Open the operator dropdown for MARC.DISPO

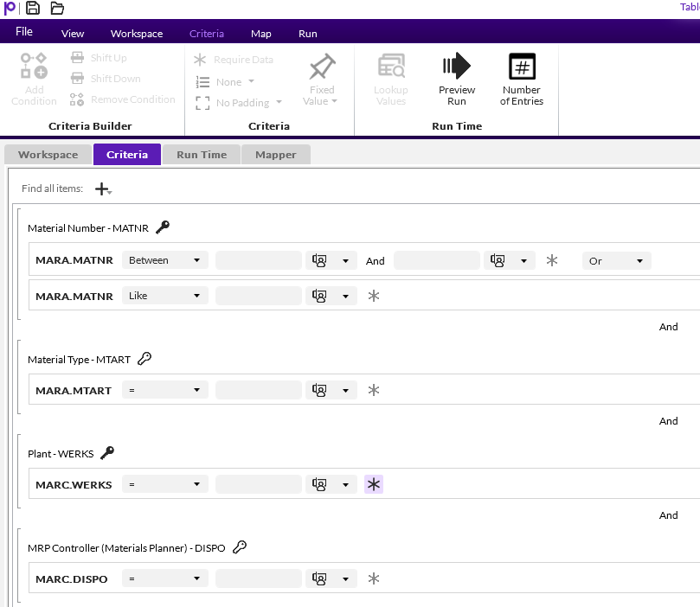165,578
